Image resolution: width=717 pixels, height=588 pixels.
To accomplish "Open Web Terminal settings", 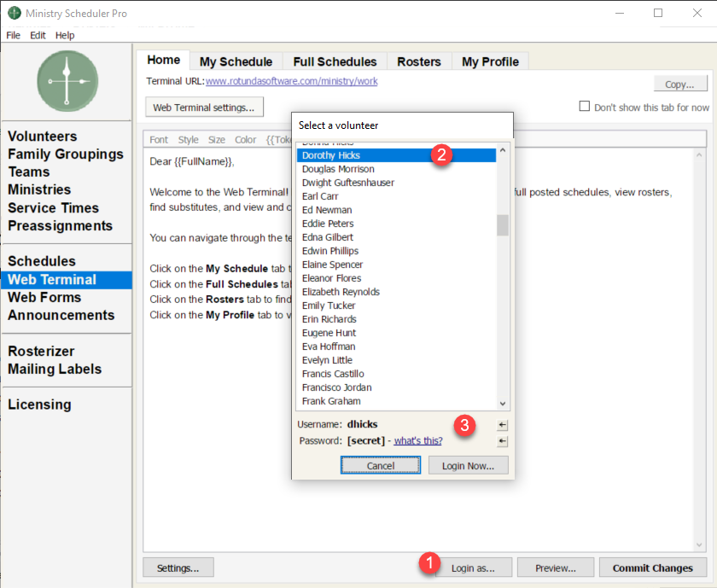I will (x=204, y=108).
